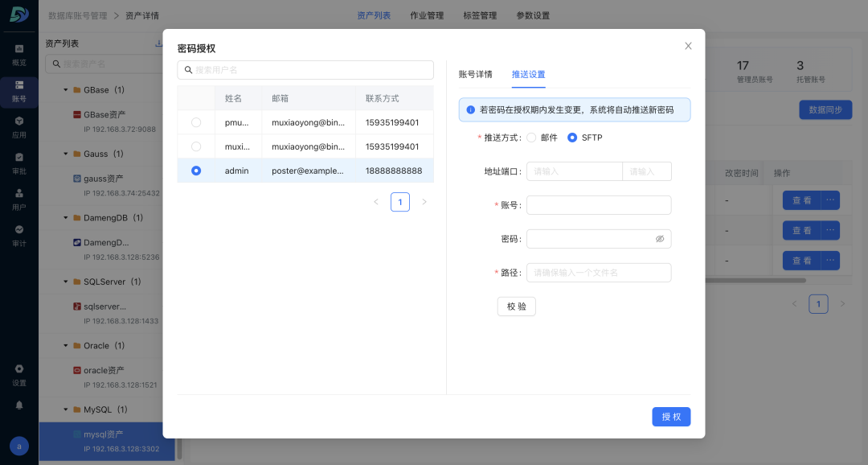Toggle password visibility eye icon
The height and width of the screenshot is (465, 868).
pos(660,239)
